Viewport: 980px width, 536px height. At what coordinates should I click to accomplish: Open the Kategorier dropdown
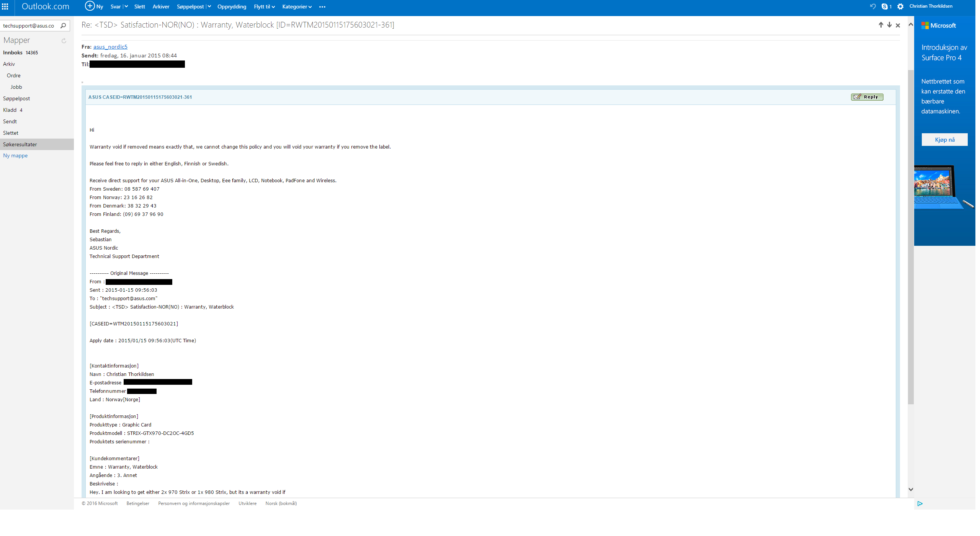(297, 7)
